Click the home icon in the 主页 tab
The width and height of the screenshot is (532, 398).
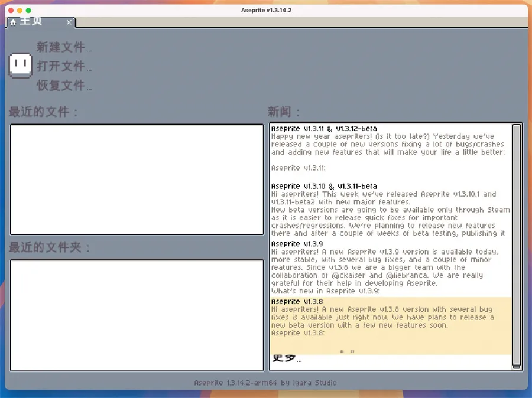13,22
